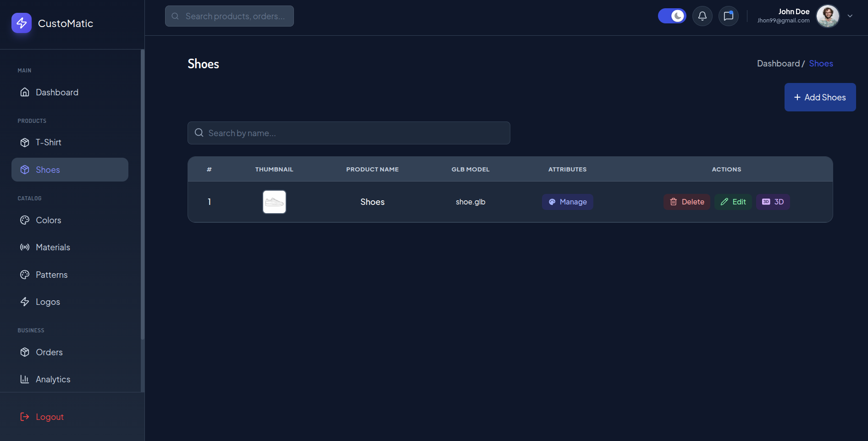Manage attributes of Shoes product
Viewport: 868px width, 441px height.
click(x=567, y=202)
